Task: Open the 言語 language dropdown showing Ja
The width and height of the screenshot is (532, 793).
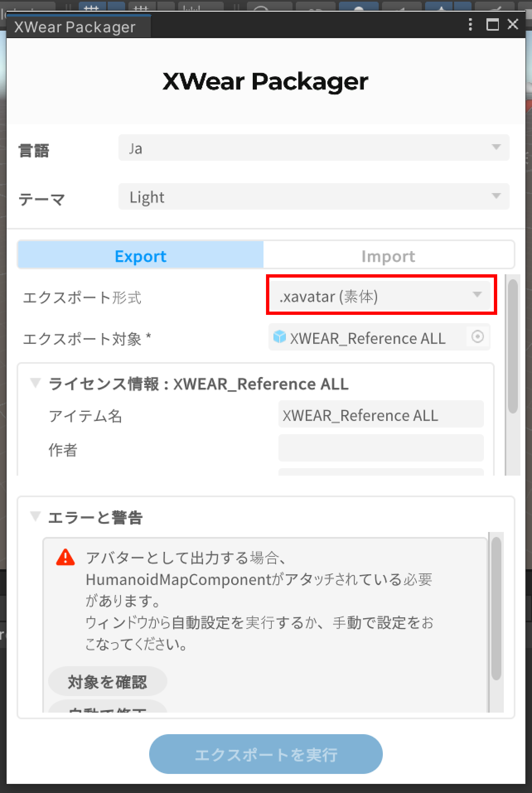Action: click(x=314, y=147)
